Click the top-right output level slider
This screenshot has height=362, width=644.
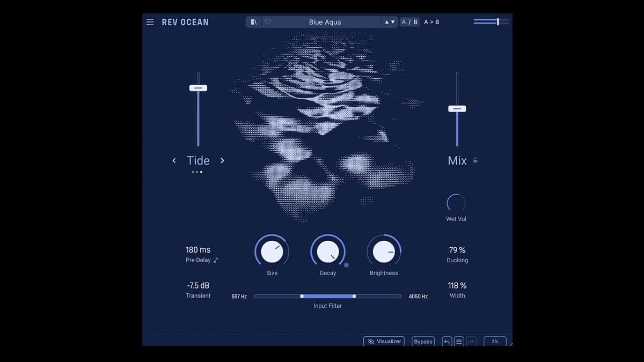491,21
